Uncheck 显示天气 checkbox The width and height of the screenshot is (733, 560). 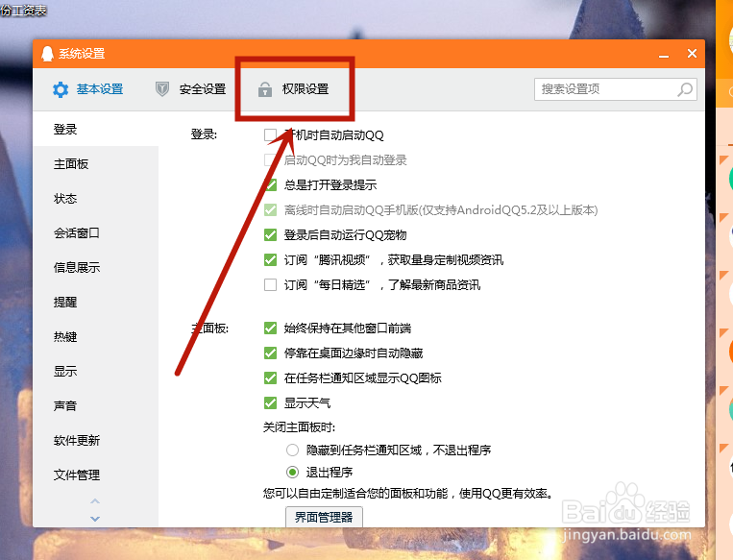[270, 402]
